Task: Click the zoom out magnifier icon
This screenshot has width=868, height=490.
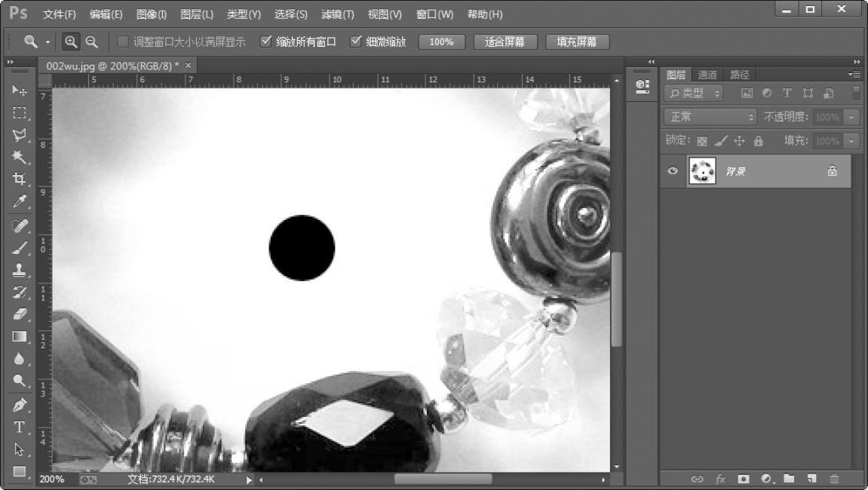Action: (91, 42)
